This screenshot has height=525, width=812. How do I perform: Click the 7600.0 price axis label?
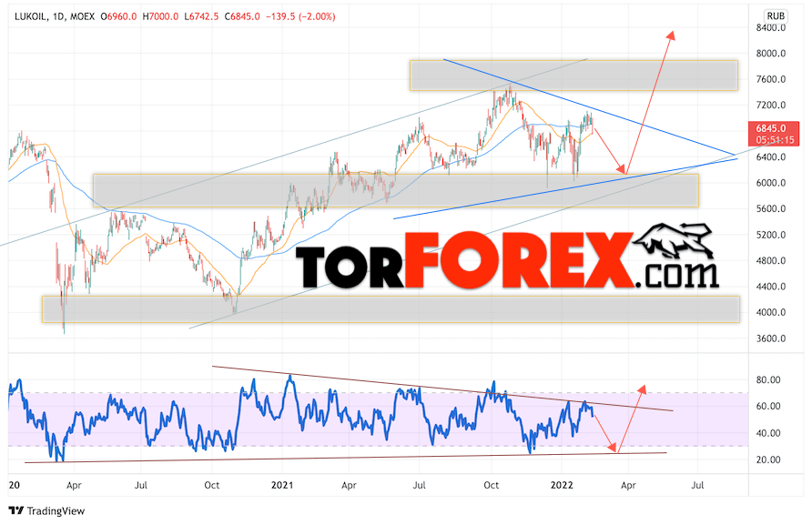(x=770, y=79)
